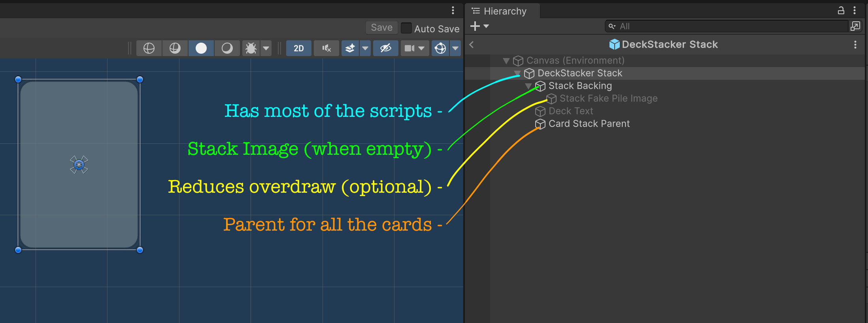
Task: Toggle 2D view mode
Action: [299, 48]
